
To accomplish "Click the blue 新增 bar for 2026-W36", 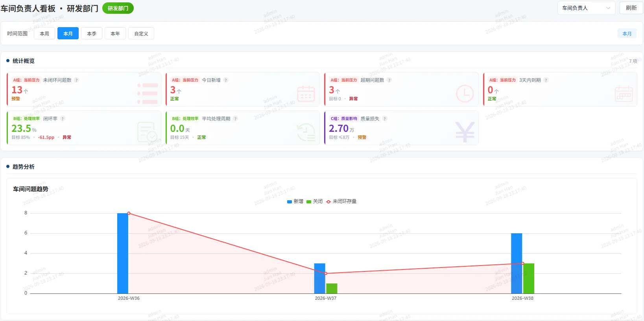I will tap(123, 253).
